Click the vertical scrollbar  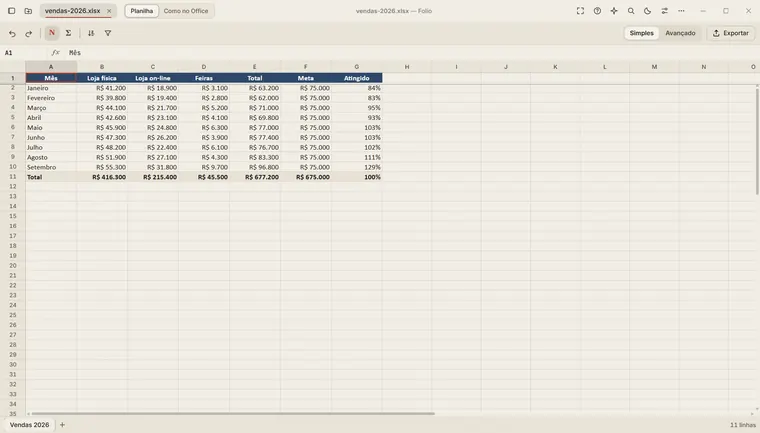coord(757,141)
